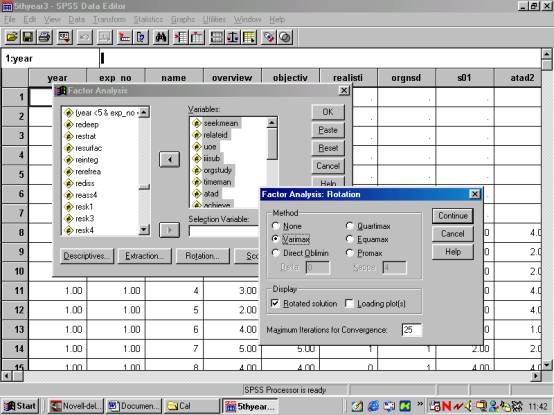The image size is (554, 415).
Task: Select the Promax rotation method
Action: 349,253
